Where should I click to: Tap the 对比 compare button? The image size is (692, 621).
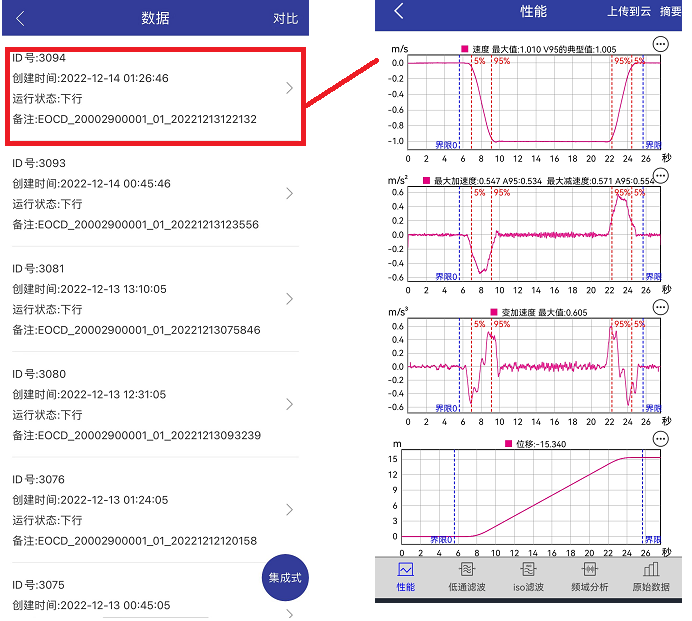[285, 19]
